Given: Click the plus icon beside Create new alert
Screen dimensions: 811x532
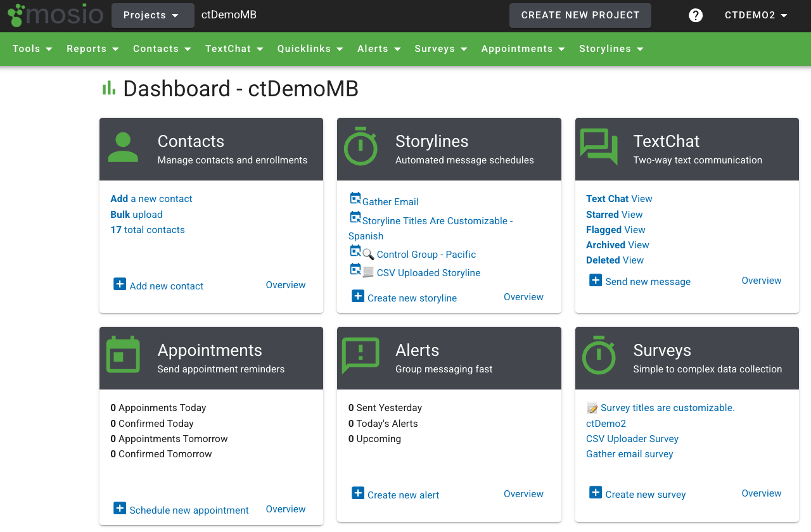Looking at the screenshot, I should tap(358, 493).
